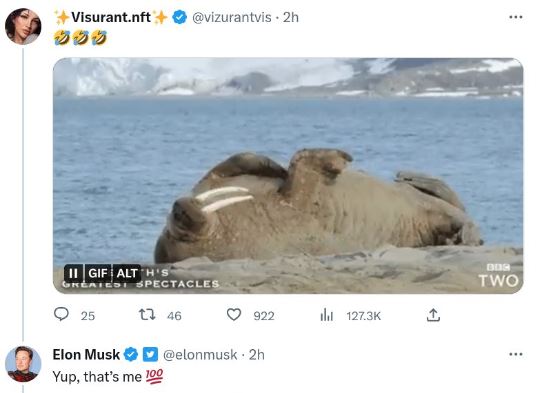Open the walrus GIF media
The image size is (539, 393).
288,176
